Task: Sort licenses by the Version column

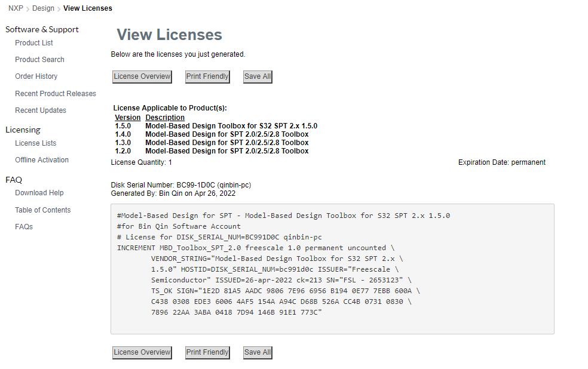Action: (127, 117)
